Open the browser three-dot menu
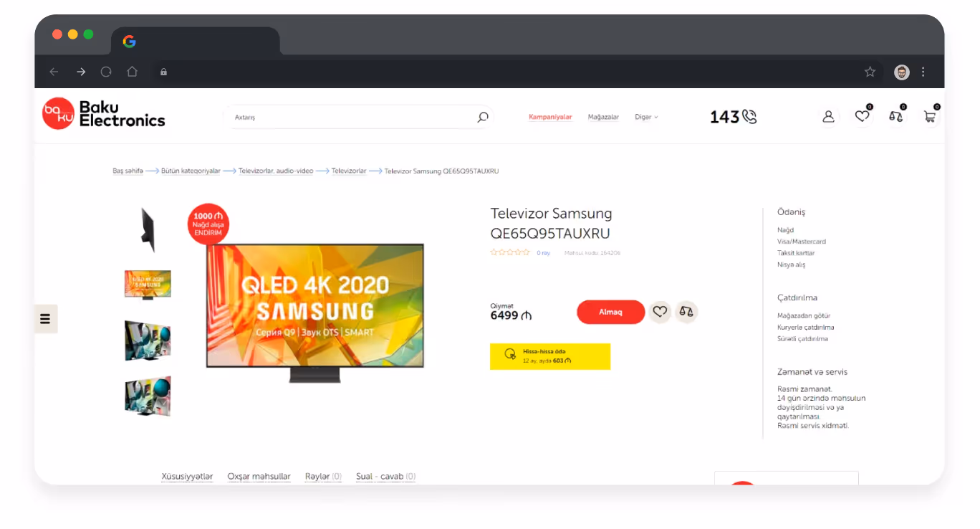 [923, 72]
